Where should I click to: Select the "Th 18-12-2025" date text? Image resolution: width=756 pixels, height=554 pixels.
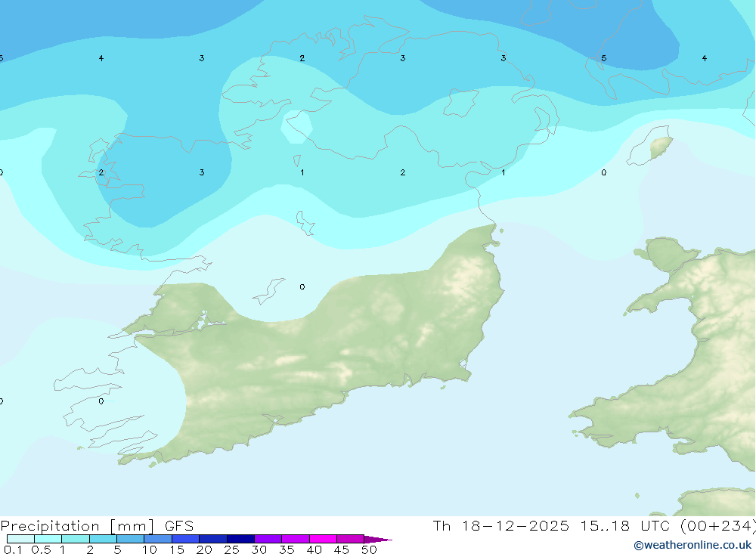[x=501, y=526]
